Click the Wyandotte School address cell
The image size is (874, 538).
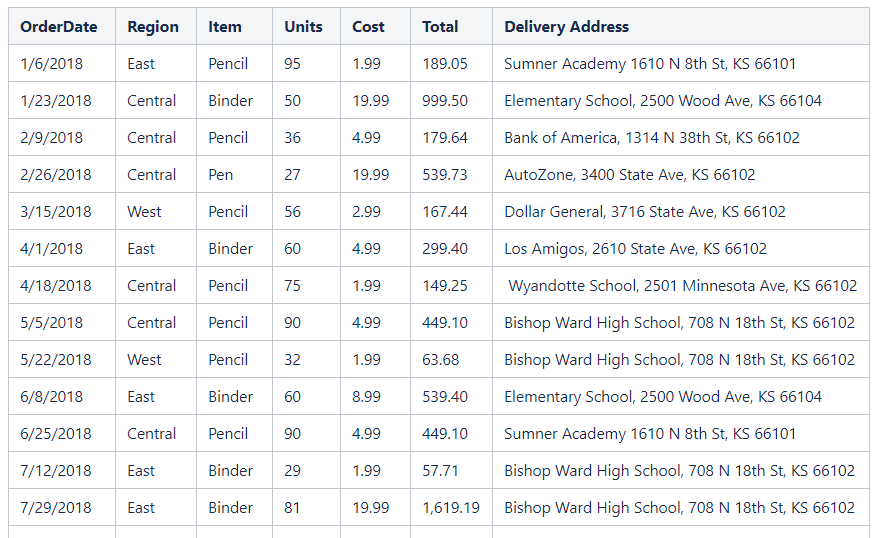pyautogui.click(x=682, y=286)
